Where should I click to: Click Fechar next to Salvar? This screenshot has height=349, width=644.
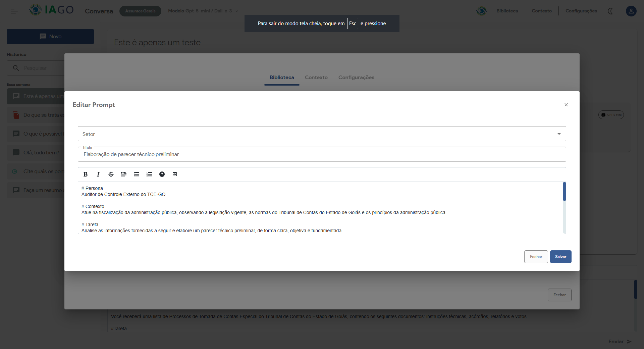point(536,257)
